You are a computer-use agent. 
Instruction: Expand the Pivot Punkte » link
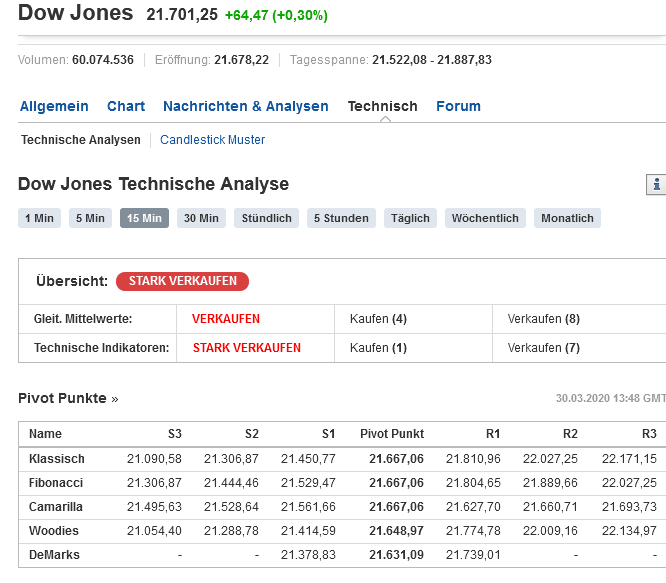(x=68, y=398)
